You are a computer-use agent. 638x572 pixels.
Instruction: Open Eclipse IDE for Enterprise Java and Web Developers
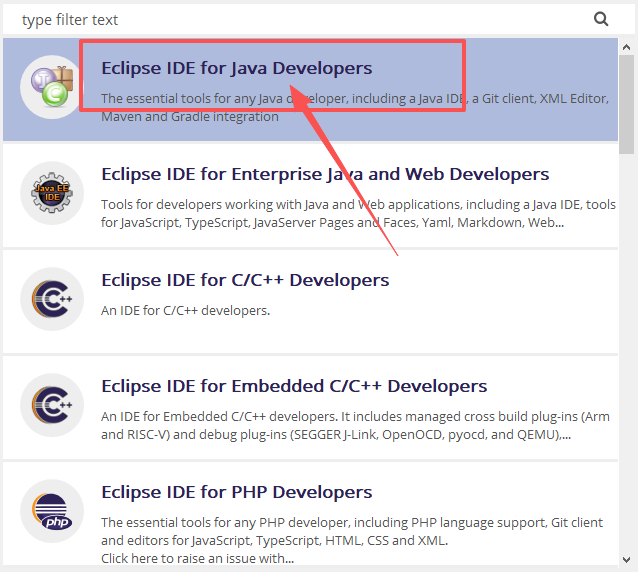[325, 174]
